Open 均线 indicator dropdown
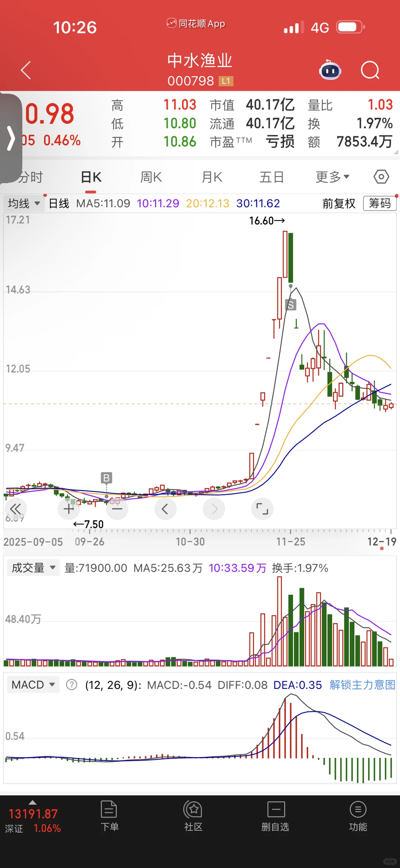The width and height of the screenshot is (400, 868). click(x=24, y=203)
